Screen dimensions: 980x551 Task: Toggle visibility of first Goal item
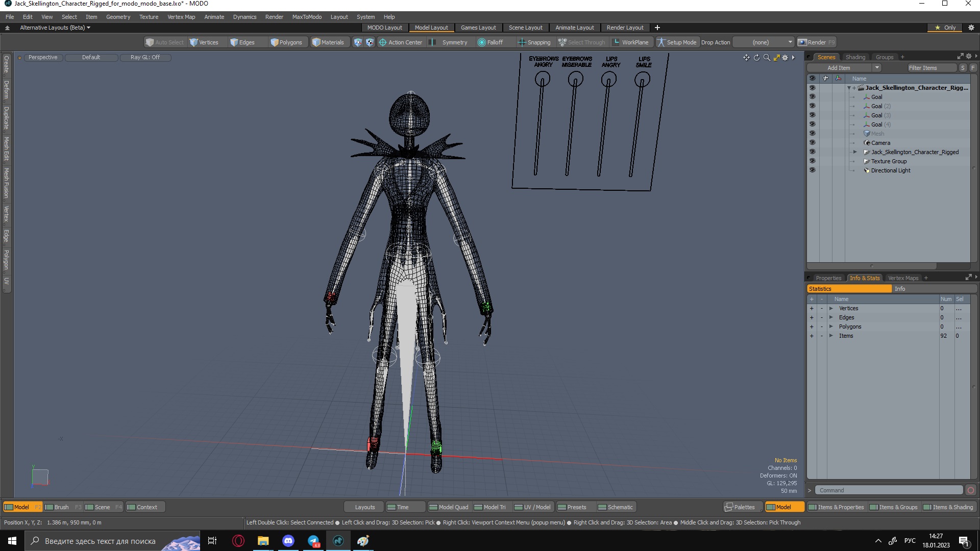pos(812,97)
